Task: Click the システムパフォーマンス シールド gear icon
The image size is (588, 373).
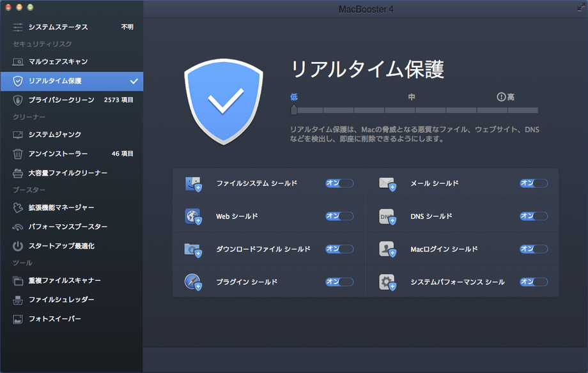Action: [388, 282]
